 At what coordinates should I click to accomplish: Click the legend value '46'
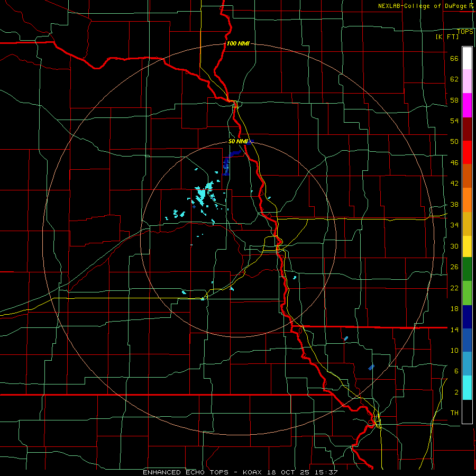[454, 162]
